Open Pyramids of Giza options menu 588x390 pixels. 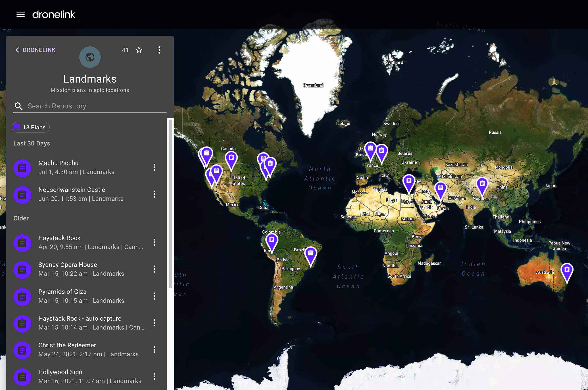(154, 296)
